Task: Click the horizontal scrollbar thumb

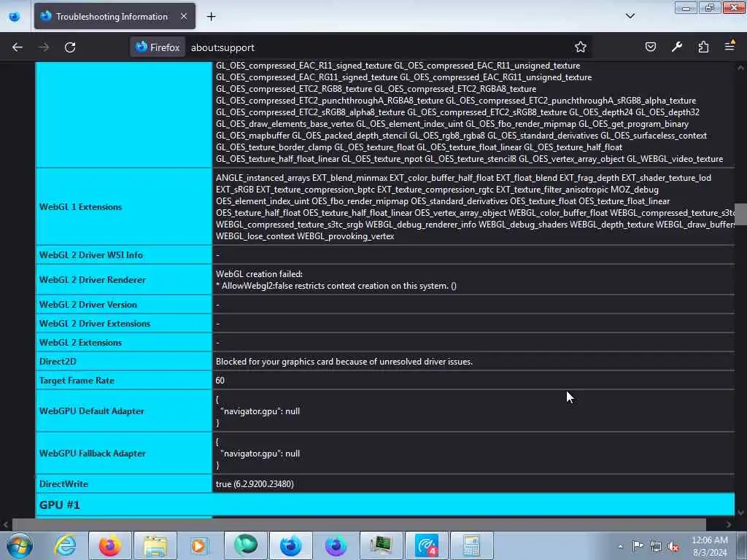Action: (x=359, y=524)
